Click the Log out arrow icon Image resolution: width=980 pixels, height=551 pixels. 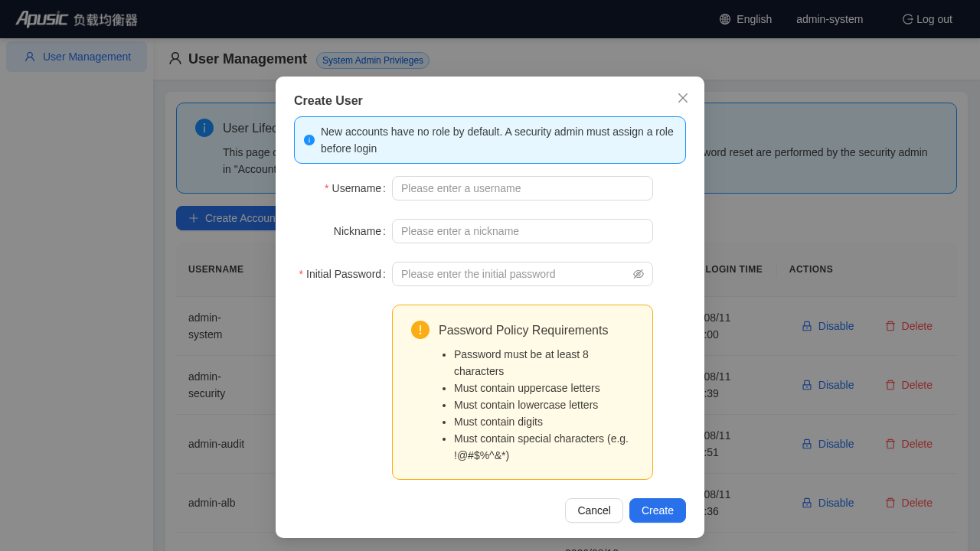pos(908,19)
